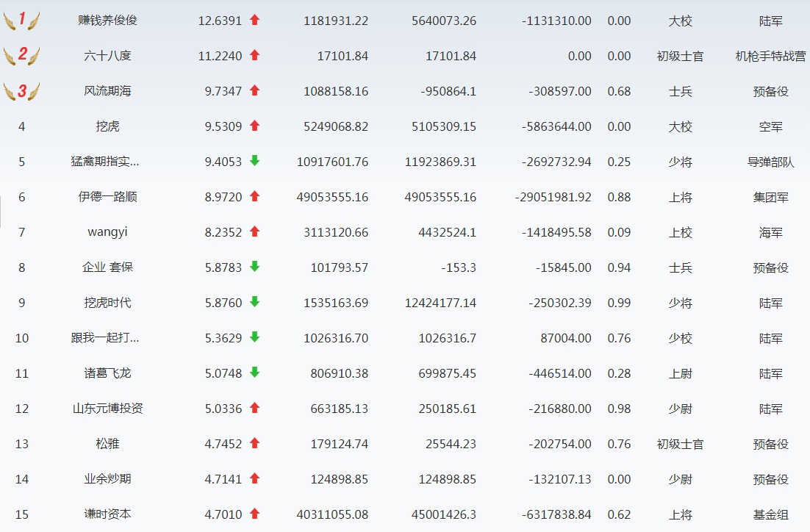Select value 5640073.26 in row 1
The width and height of the screenshot is (810, 532).
(444, 21)
